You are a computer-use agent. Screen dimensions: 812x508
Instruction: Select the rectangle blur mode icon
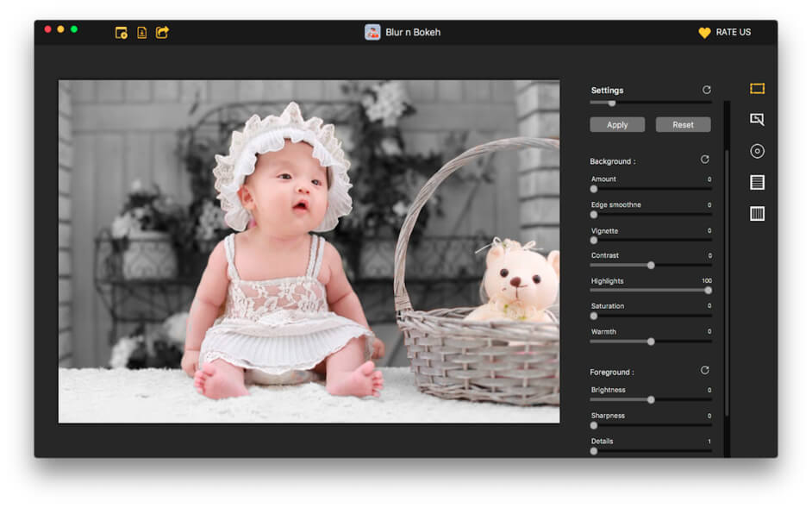point(757,89)
